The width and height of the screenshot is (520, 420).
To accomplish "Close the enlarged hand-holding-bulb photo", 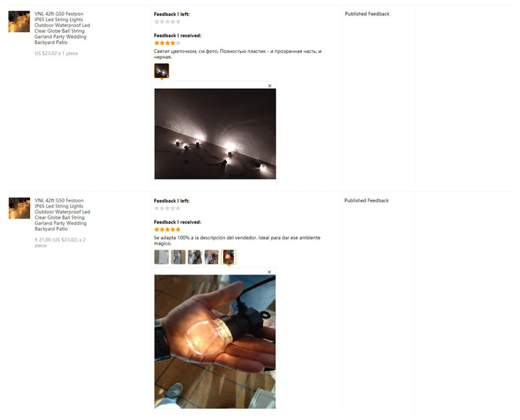I will pos(269,272).
